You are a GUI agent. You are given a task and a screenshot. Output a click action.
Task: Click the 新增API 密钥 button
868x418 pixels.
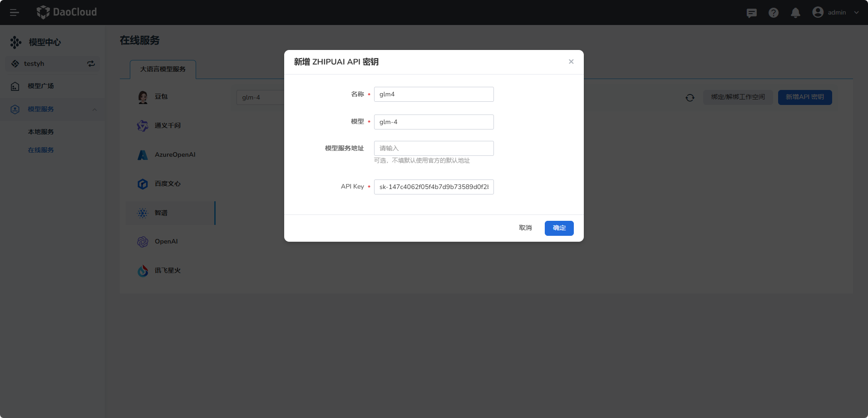805,97
